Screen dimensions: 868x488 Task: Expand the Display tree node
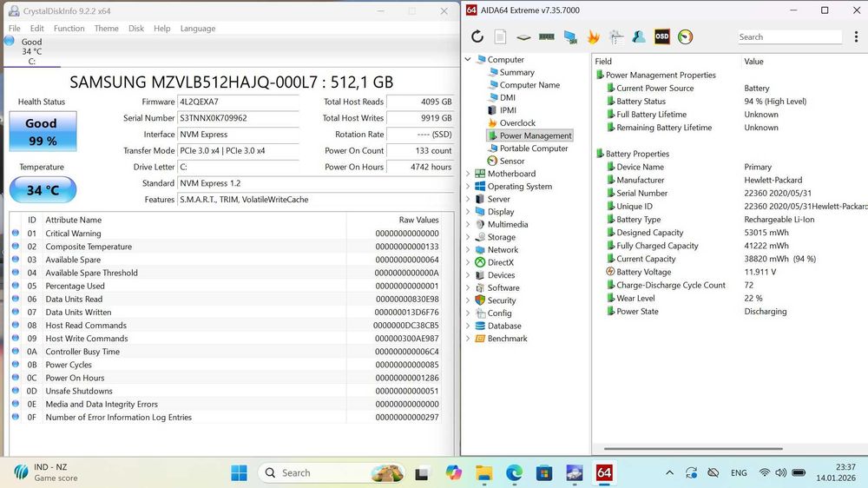(468, 212)
